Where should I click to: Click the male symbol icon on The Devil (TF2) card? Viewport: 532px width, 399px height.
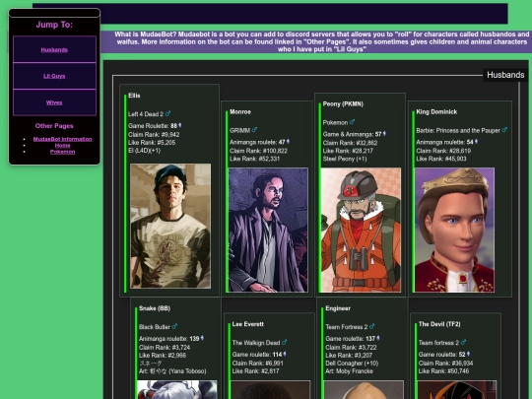pyautogui.click(x=463, y=342)
